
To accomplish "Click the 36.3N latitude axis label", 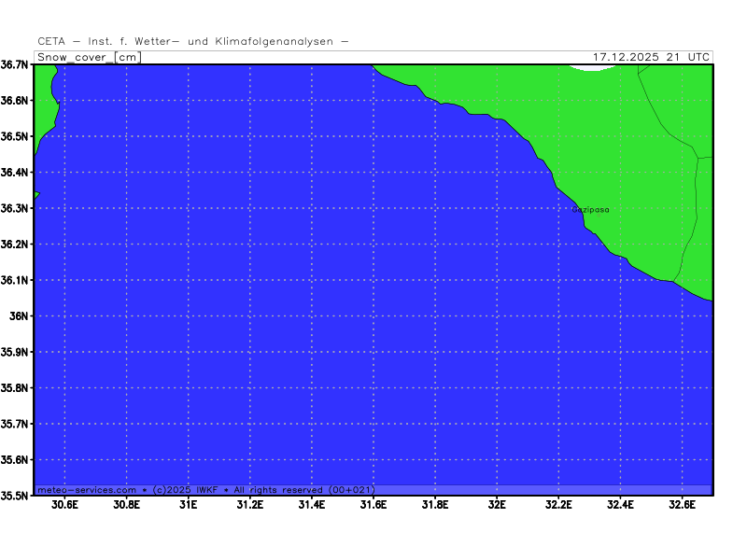I will click(16, 208).
